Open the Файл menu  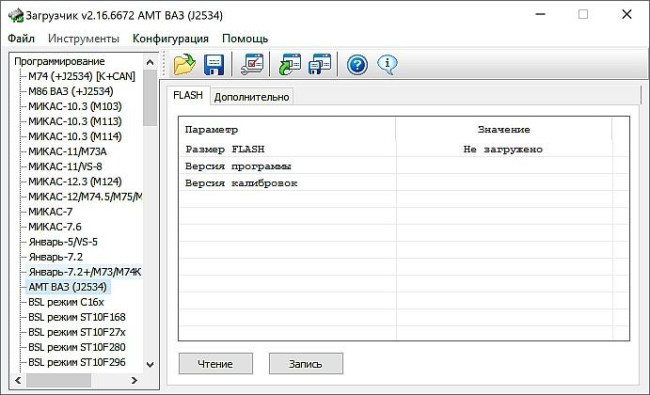click(x=21, y=38)
